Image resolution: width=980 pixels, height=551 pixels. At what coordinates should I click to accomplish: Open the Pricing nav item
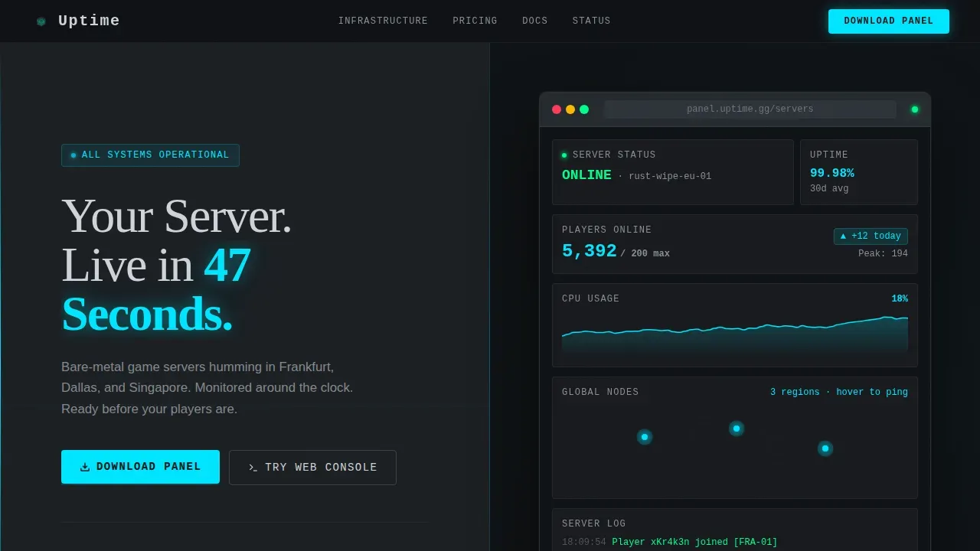[475, 21]
